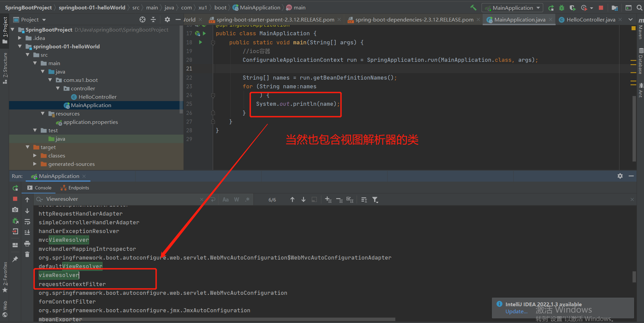
Task: Collapse the src folder
Action: (28, 55)
